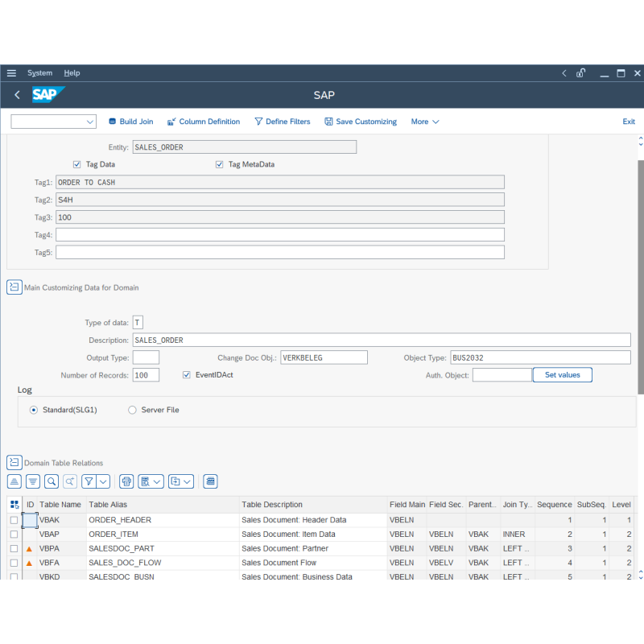Toggle the Tag Data checkbox

(x=76, y=164)
